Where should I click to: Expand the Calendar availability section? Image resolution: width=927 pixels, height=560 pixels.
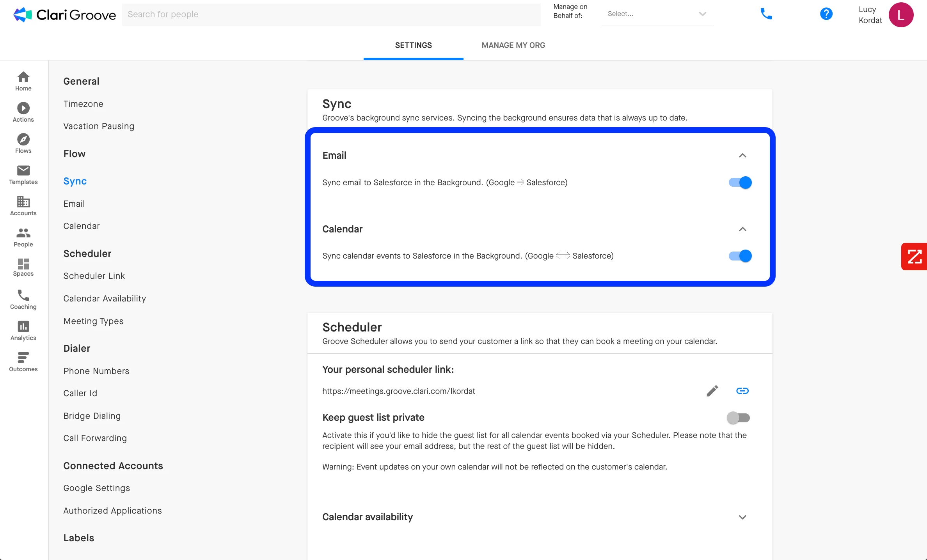tap(742, 517)
